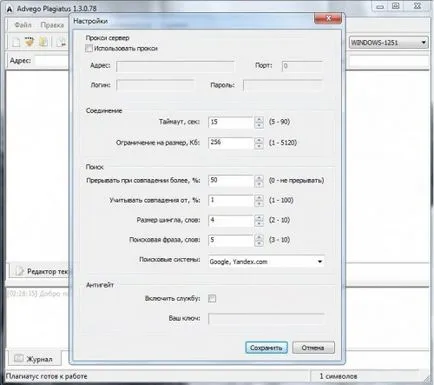Click the Логин input field
The height and width of the screenshot is (385, 434).
(x=155, y=85)
